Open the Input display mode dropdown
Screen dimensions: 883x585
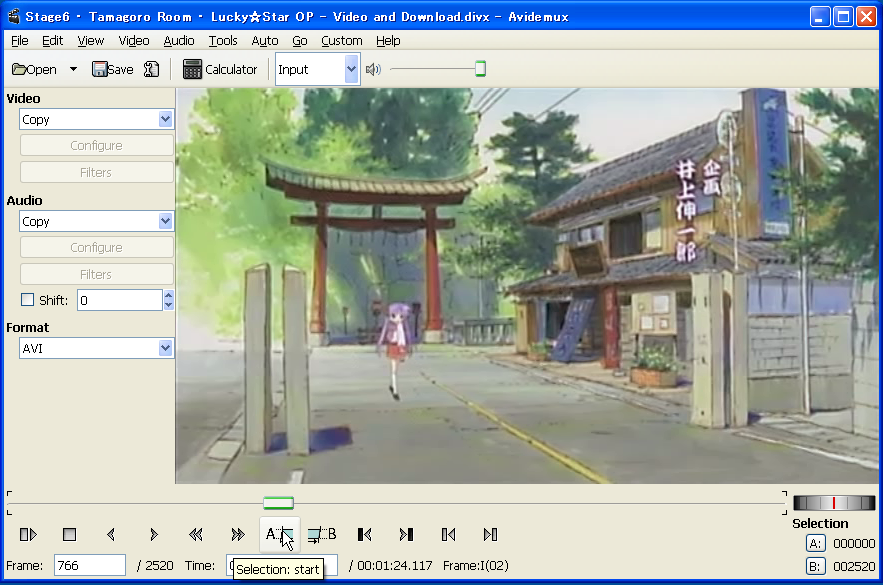tap(318, 69)
